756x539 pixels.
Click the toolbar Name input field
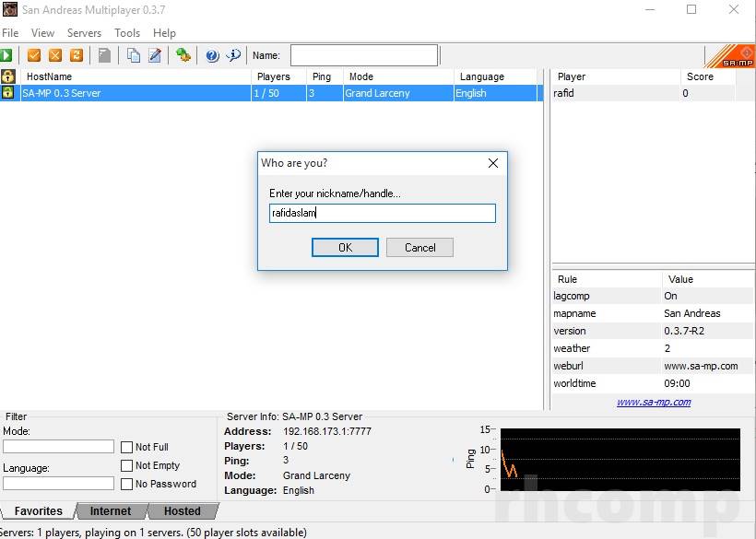pos(364,55)
